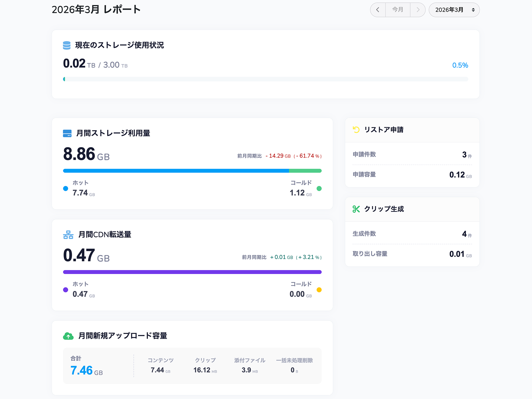Click the 今月 button

(x=398, y=10)
